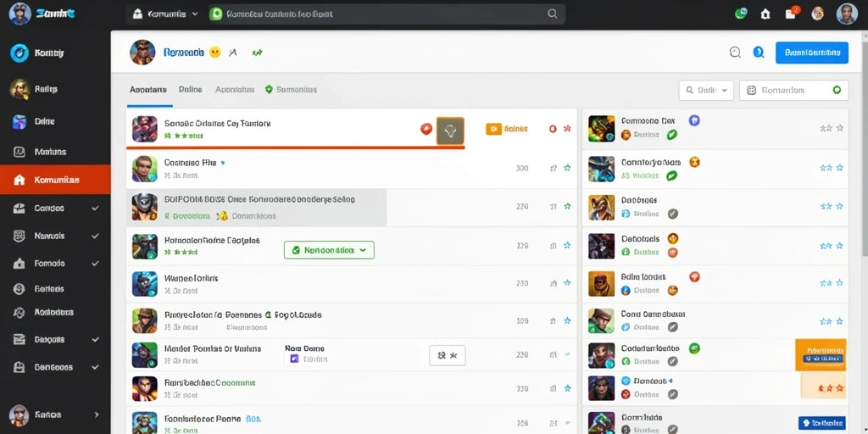Click the green check badge on the first right-panel card
Screen dimensions: 868x434
pos(671,134)
